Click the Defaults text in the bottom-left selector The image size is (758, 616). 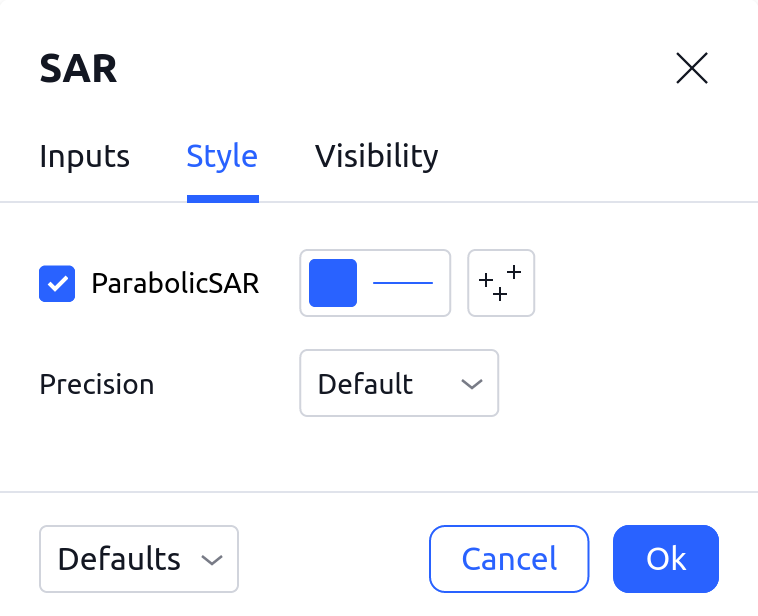[x=119, y=559]
